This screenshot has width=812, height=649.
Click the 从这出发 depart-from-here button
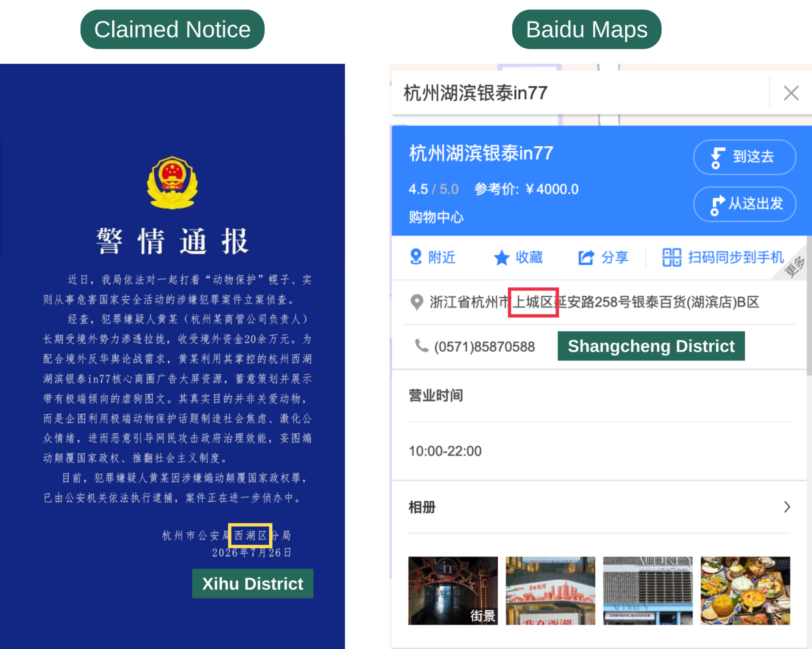pyautogui.click(x=745, y=204)
